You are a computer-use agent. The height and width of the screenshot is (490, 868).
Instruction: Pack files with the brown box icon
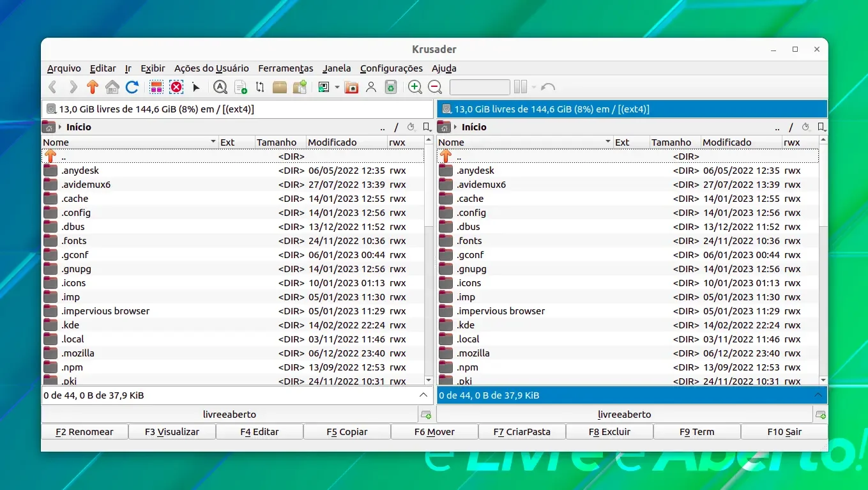pyautogui.click(x=280, y=88)
